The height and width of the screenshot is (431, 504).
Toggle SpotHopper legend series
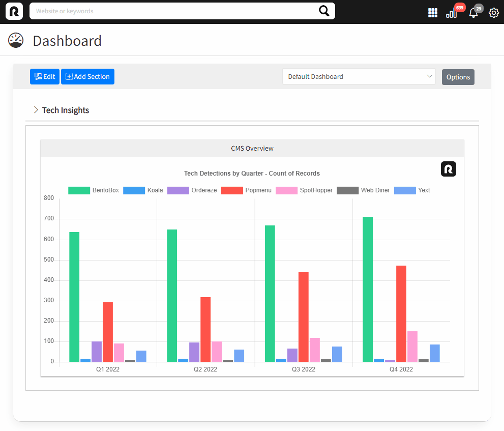point(304,190)
